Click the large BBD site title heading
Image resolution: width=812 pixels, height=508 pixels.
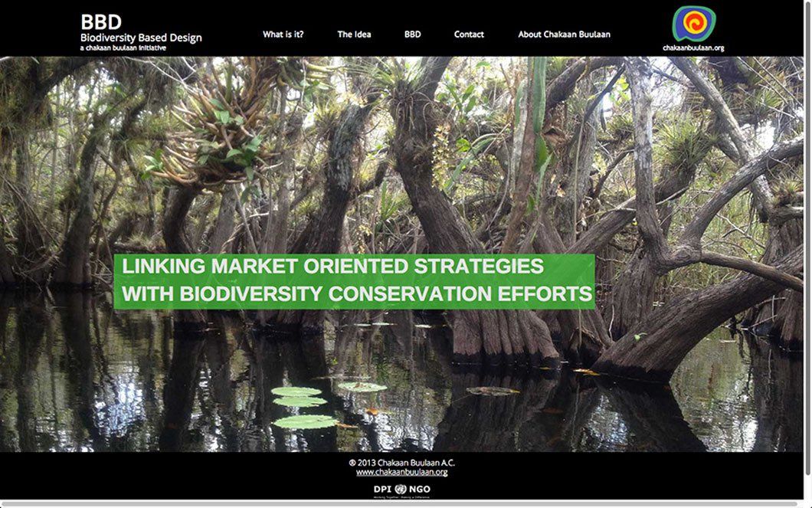[x=101, y=22]
